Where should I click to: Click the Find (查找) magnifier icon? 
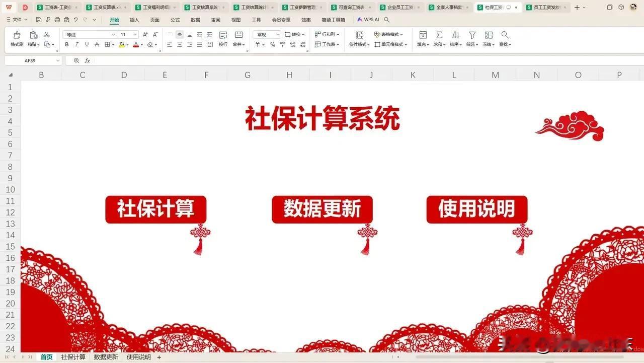[505, 35]
